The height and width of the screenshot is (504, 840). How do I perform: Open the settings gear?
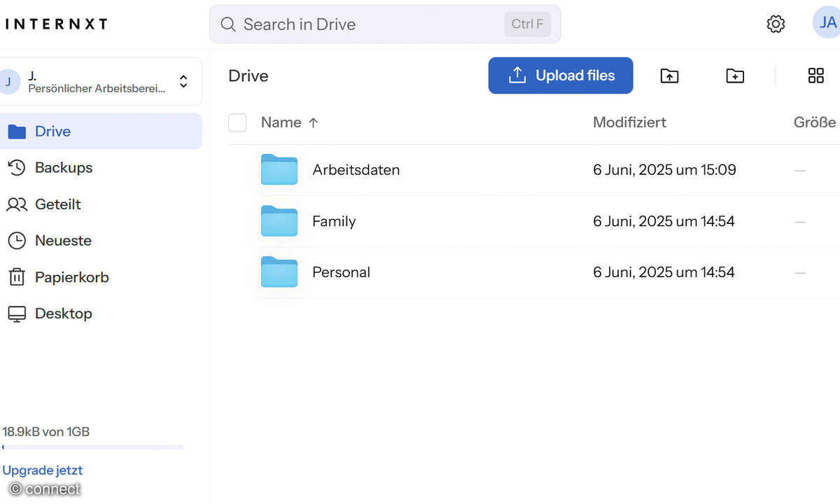776,23
